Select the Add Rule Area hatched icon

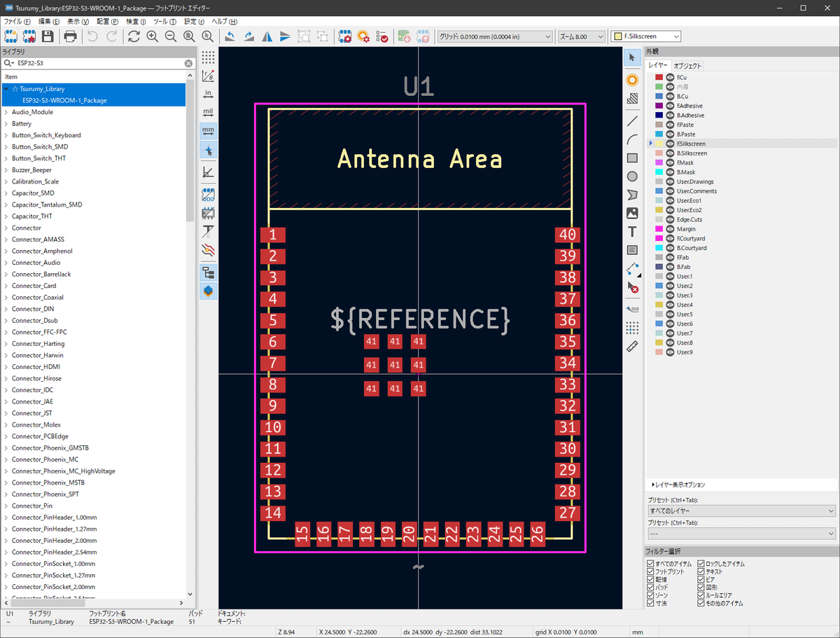[x=632, y=99]
